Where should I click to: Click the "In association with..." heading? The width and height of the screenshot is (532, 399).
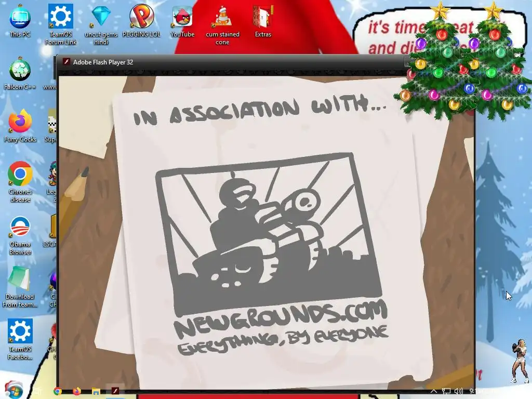260,110
